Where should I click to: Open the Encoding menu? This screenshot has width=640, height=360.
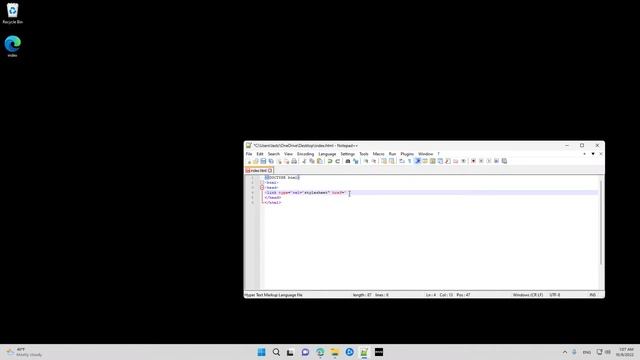coord(305,154)
